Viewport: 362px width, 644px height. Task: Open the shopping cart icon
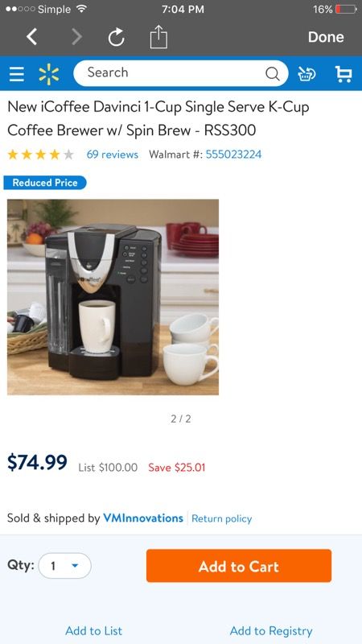coord(343,74)
